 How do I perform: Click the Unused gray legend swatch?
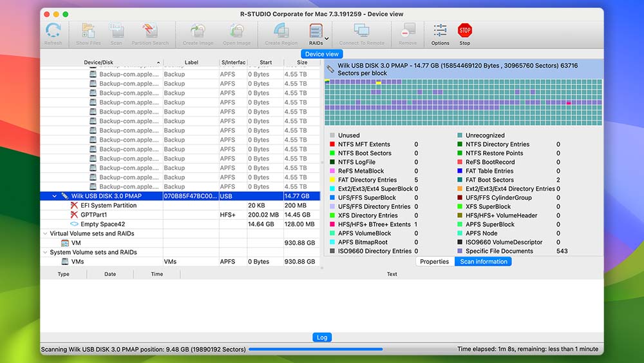coord(332,135)
